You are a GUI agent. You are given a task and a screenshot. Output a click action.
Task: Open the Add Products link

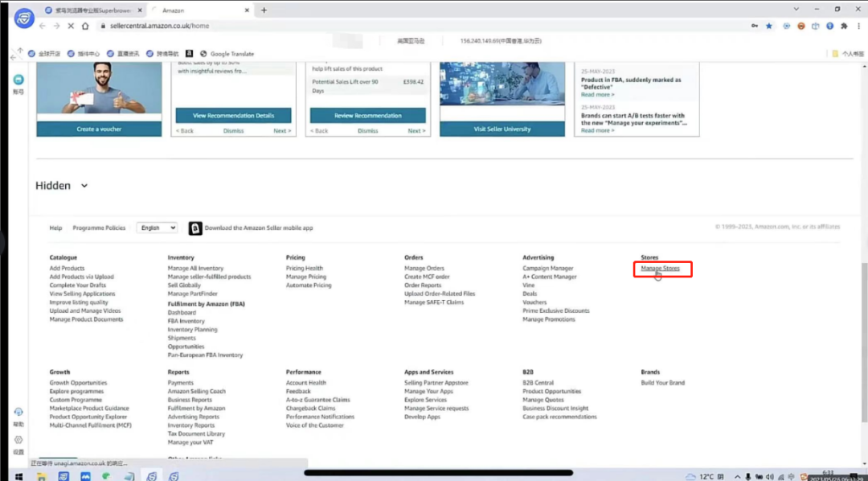point(67,268)
